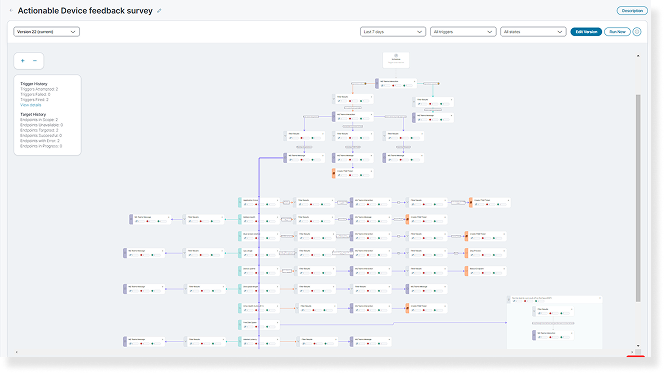This screenshot has height=374, width=665.
Task: Click the Endpoints in Progress: 0 line
Action: pos(41,146)
